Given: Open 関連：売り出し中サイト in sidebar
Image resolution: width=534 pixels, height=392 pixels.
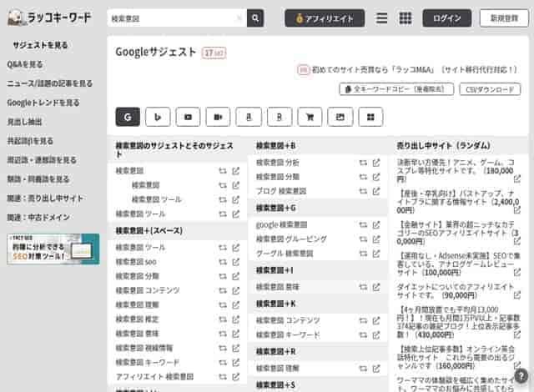Looking at the screenshot, I should pos(45,198).
